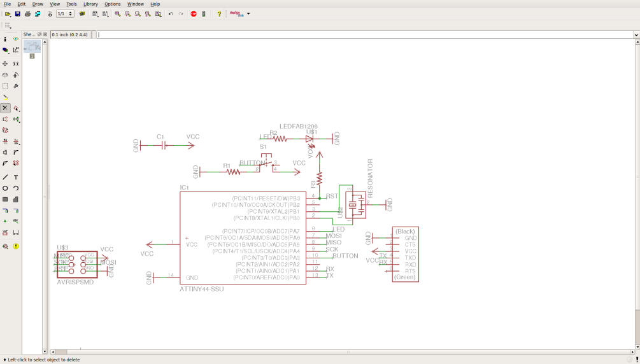Select the sheet 1 thumbnail
The width and height of the screenshot is (640, 364).
[32, 47]
